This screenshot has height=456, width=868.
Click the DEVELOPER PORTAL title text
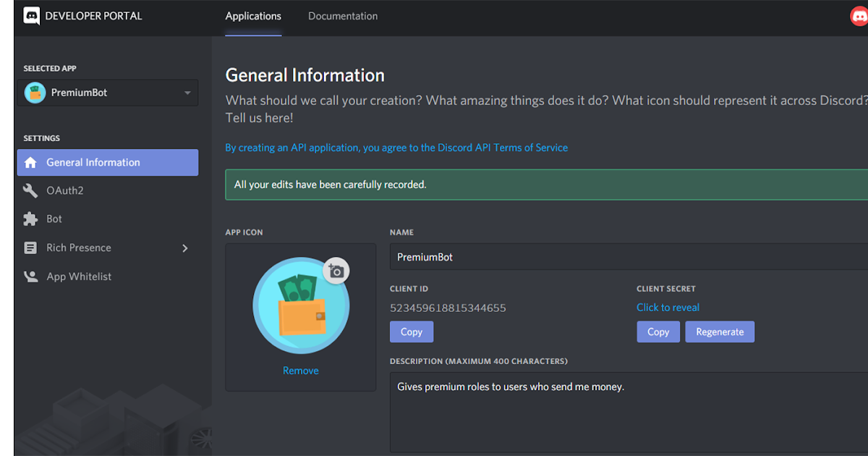click(94, 16)
